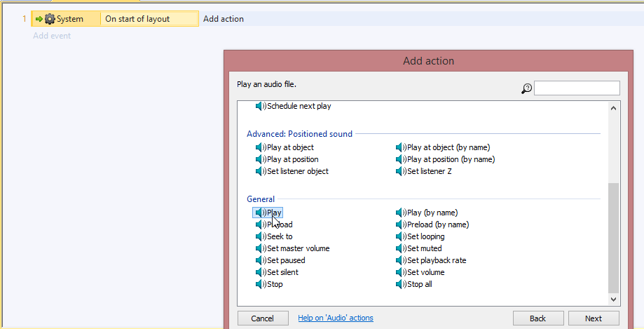Click the Advanced: Positioned sound heading

click(x=299, y=134)
